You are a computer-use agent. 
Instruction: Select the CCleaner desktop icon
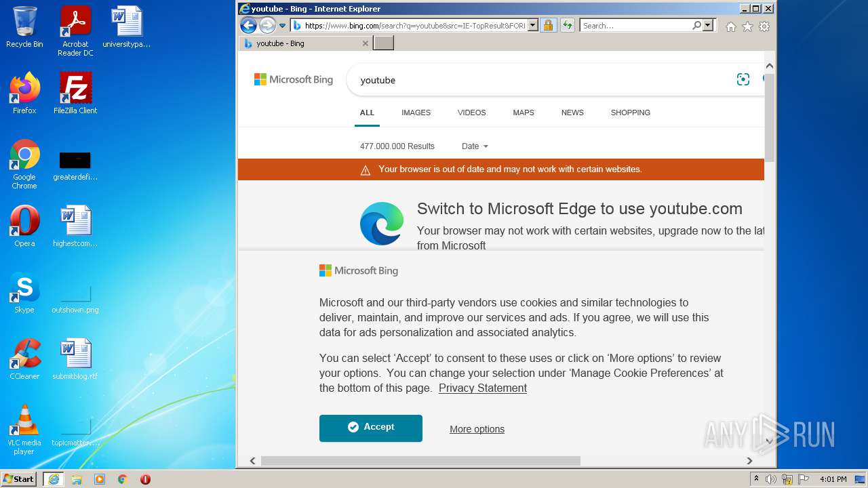[x=24, y=359]
